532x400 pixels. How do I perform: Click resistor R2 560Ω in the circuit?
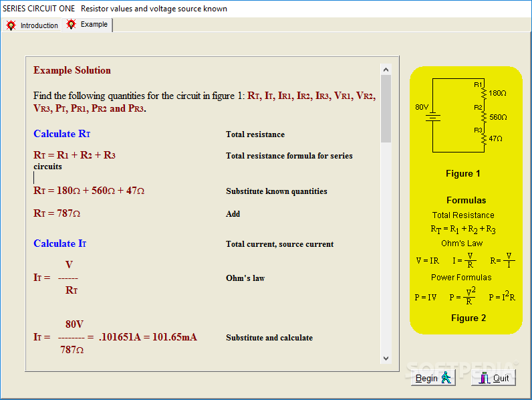tap(484, 117)
